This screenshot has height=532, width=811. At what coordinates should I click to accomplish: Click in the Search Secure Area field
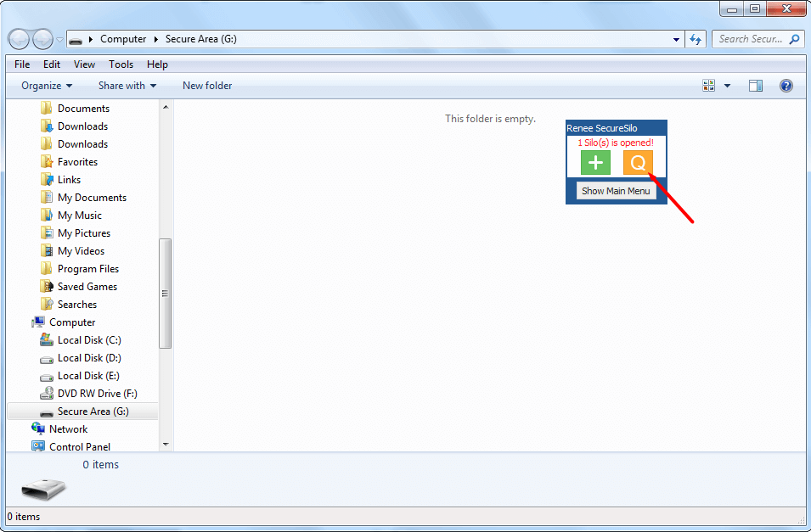[752, 39]
